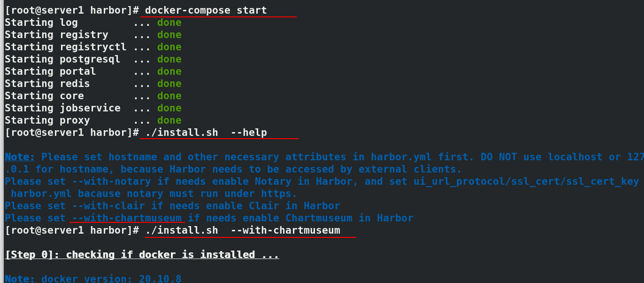
Task: Click the underlined '--with-chartmuseum' option in help
Action: click(127, 218)
